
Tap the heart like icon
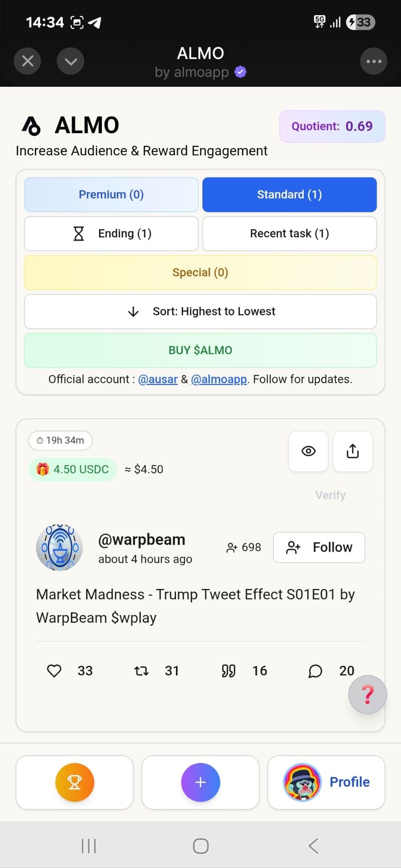coord(54,671)
